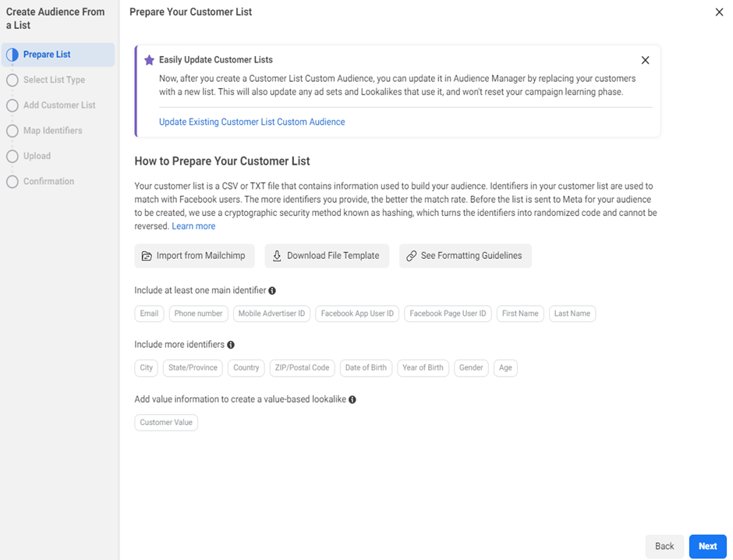Go to the Map Identifiers step
The height and width of the screenshot is (560, 733).
52,131
